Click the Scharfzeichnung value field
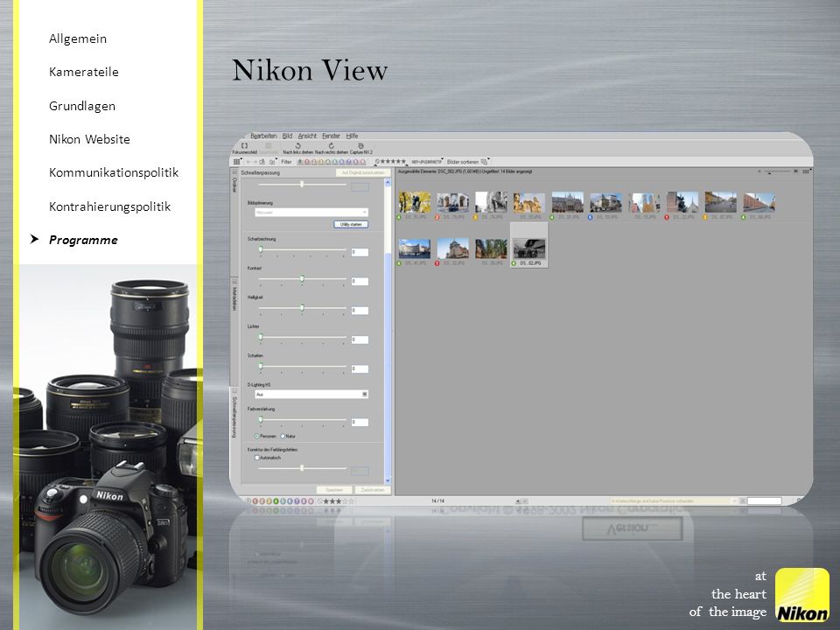Viewport: 840px width, 630px height. click(360, 252)
